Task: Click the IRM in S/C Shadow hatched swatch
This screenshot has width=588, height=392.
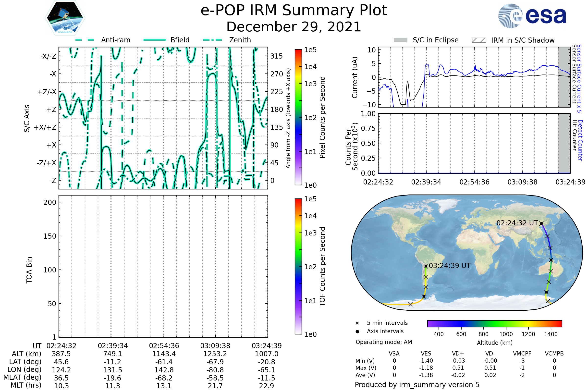Action: 479,40
